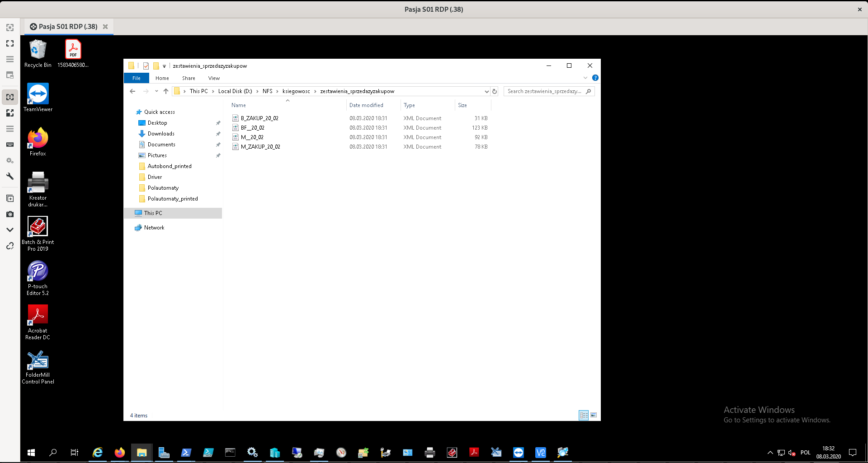Click the Windows Start button
This screenshot has height=463, width=868.
31,452
